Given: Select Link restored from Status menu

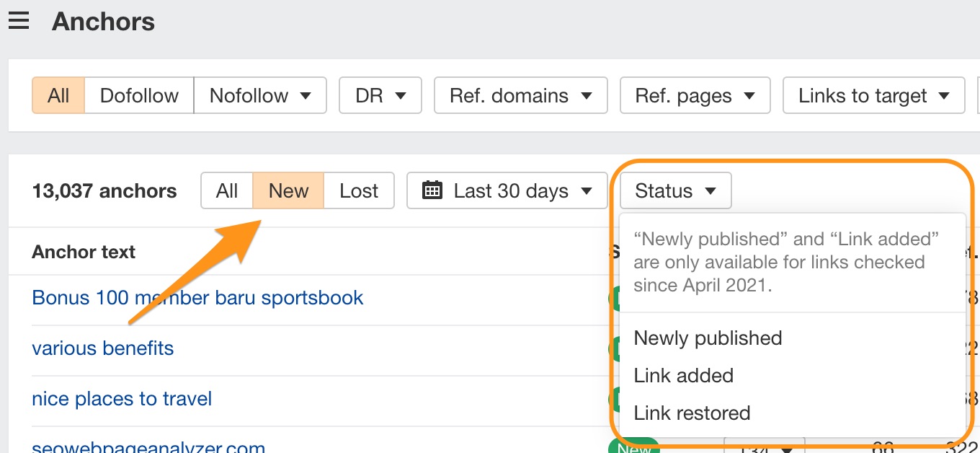Looking at the screenshot, I should (x=692, y=413).
